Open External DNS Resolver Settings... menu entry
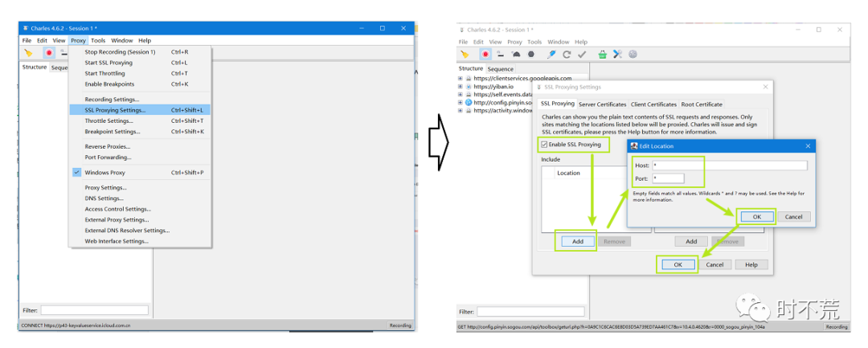Viewport: 868px width, 348px height. tap(140, 230)
